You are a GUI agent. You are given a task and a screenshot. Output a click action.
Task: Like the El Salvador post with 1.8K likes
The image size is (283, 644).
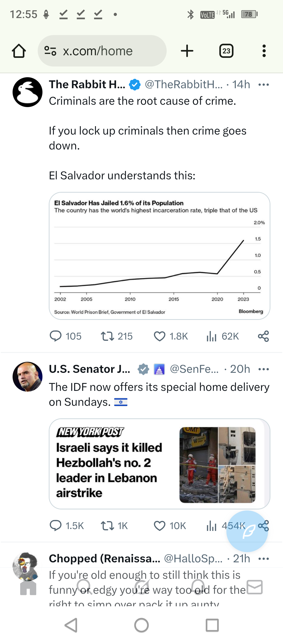(x=160, y=336)
